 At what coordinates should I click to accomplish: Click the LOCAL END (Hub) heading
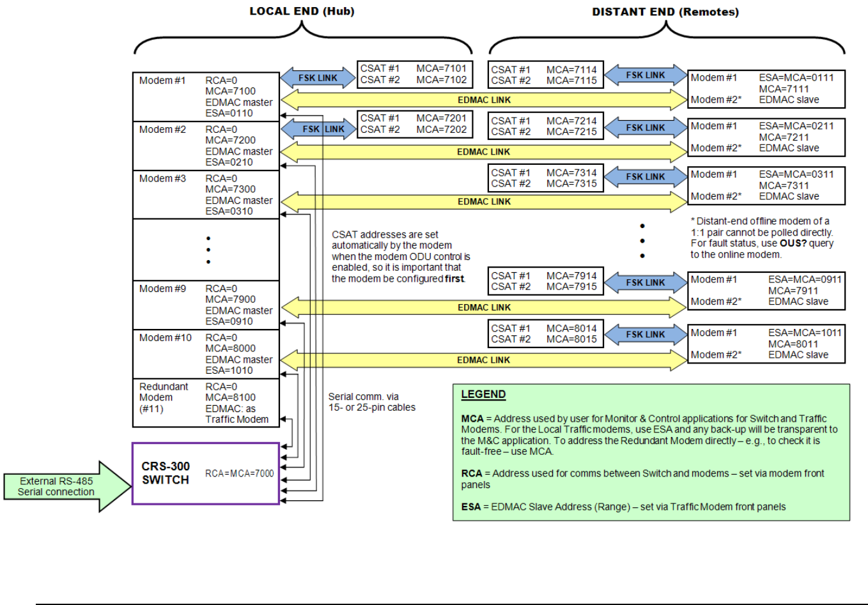click(x=302, y=11)
